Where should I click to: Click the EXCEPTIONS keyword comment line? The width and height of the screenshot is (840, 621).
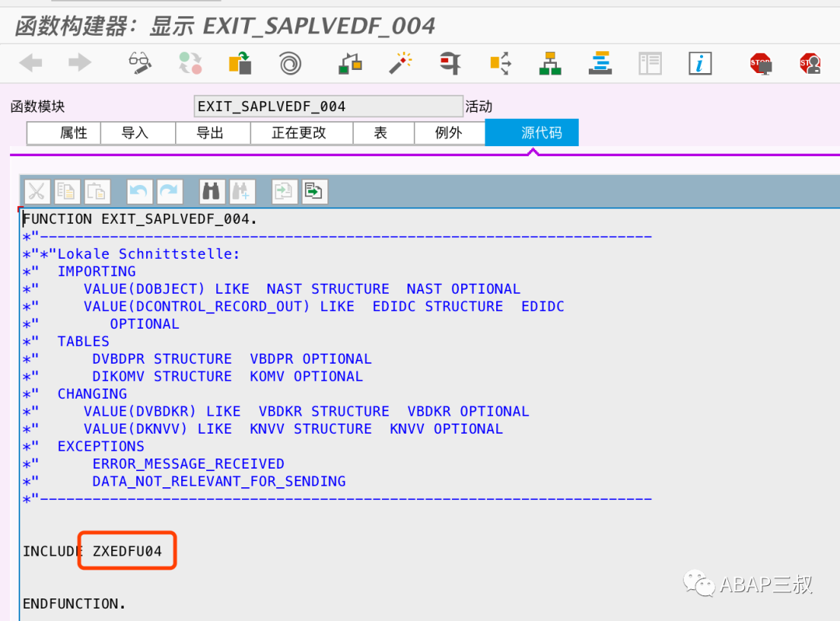(x=83, y=446)
